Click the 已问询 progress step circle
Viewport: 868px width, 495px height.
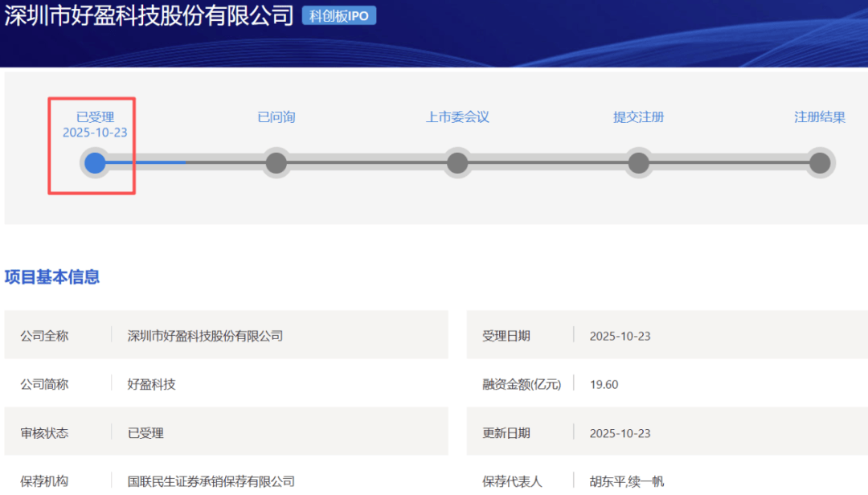276,163
